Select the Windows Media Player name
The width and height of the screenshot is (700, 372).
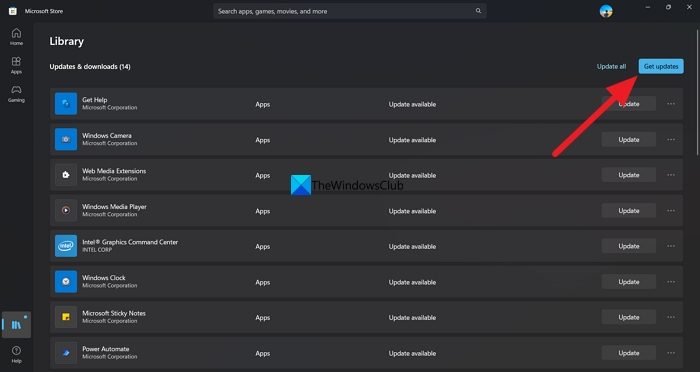pyautogui.click(x=114, y=206)
